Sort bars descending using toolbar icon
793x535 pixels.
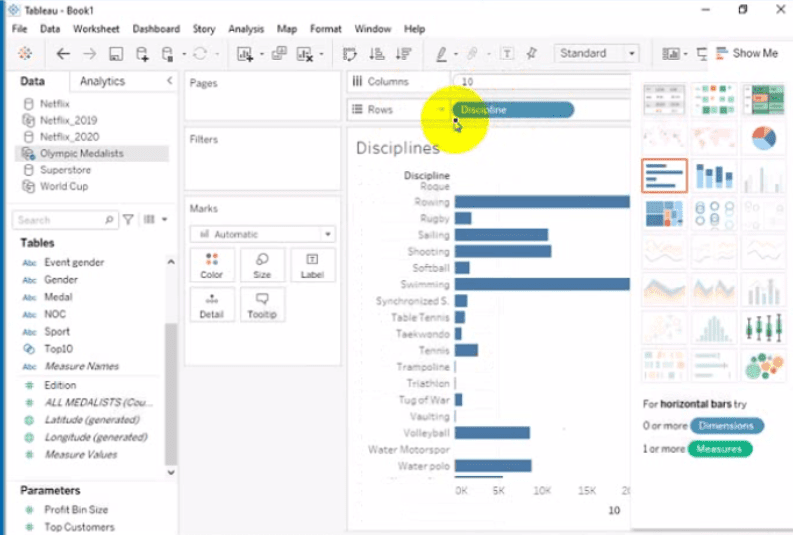(x=403, y=54)
